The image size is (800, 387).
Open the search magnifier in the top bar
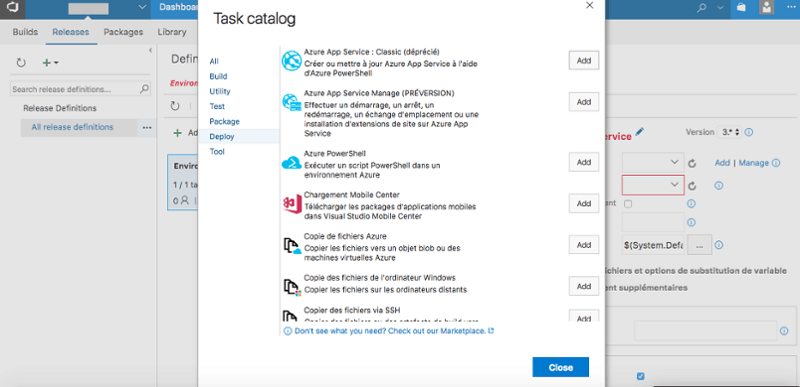pyautogui.click(x=702, y=8)
